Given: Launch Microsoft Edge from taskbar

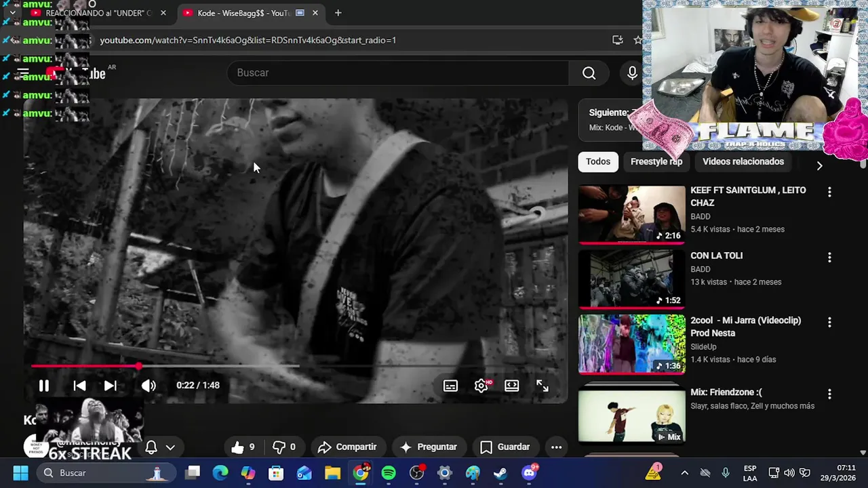Looking at the screenshot, I should click(x=220, y=473).
